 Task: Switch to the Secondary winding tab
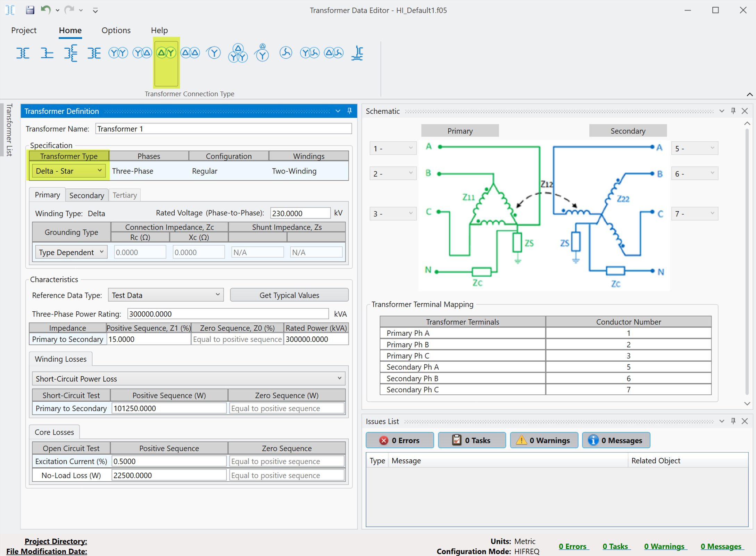click(x=87, y=195)
